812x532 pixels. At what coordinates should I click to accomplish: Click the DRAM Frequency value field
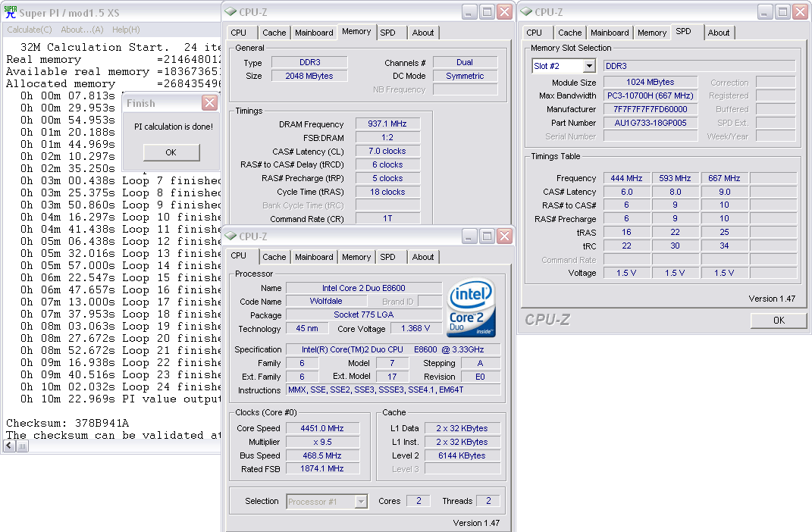click(x=387, y=124)
